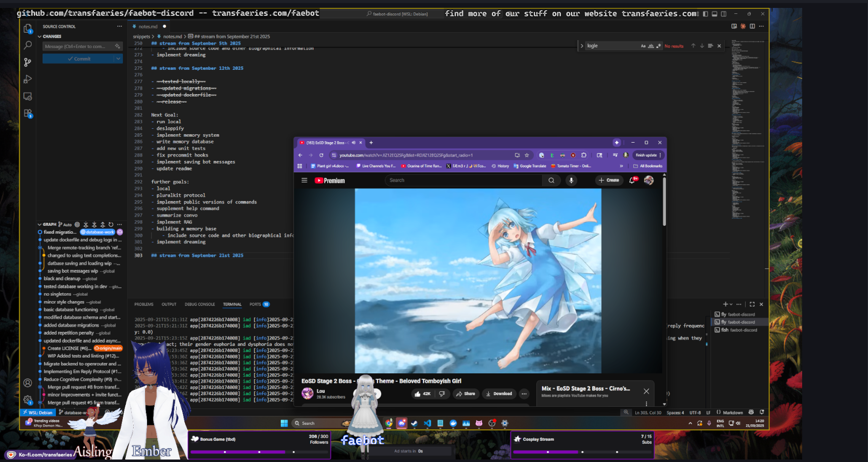
Task: Dislike the video with thumbs down
Action: click(x=442, y=394)
